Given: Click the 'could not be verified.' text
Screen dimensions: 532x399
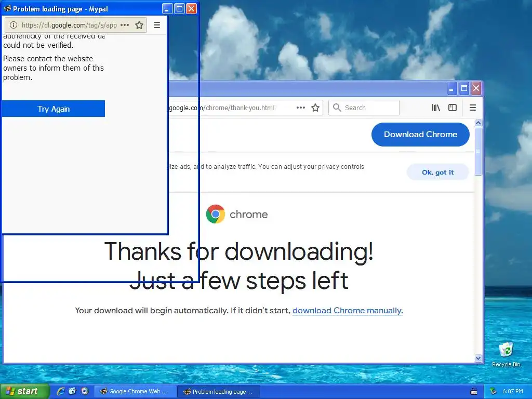Looking at the screenshot, I should click(x=38, y=45).
